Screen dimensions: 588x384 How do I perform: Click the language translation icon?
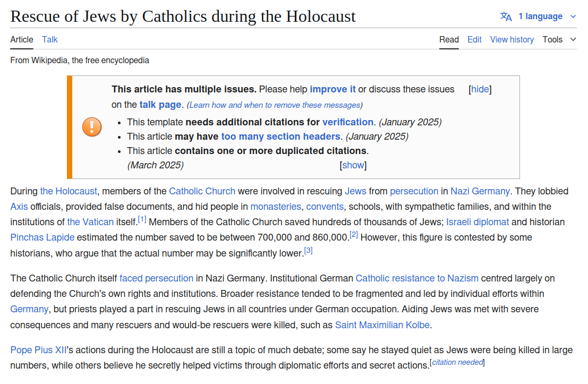506,16
